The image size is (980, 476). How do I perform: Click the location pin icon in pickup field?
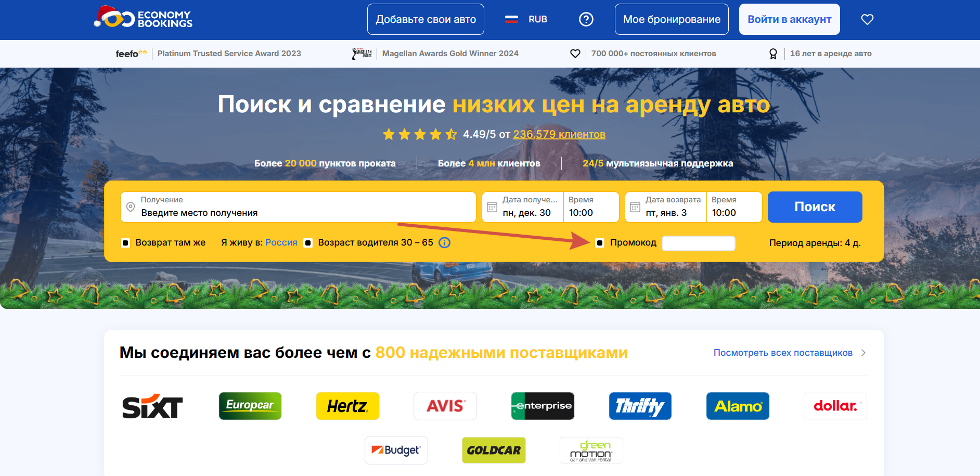131,207
